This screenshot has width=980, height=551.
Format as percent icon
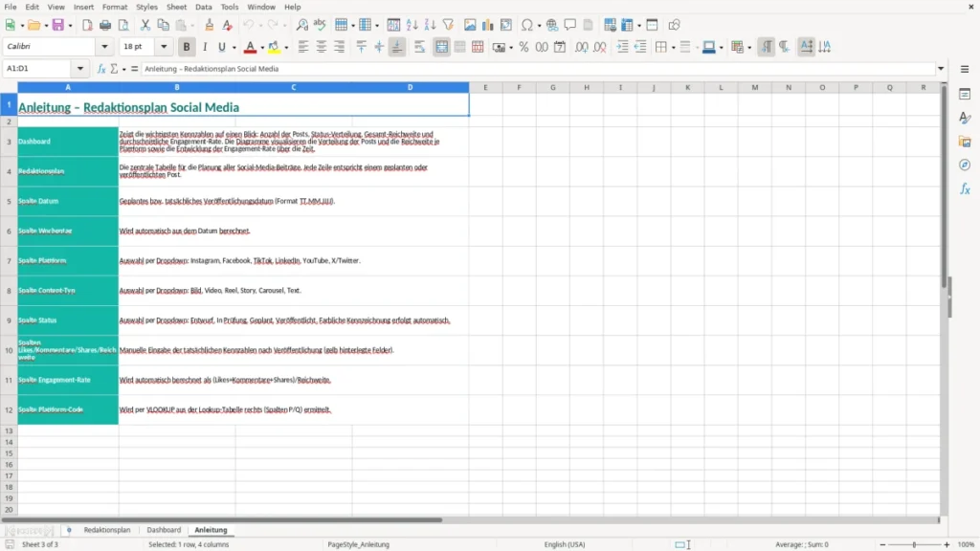(x=523, y=47)
